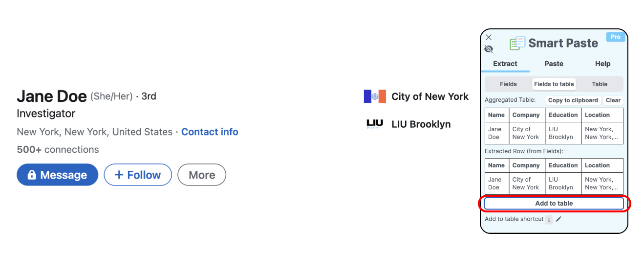Viewport: 644px width, 278px height.
Task: Click the Follow button
Action: (138, 175)
